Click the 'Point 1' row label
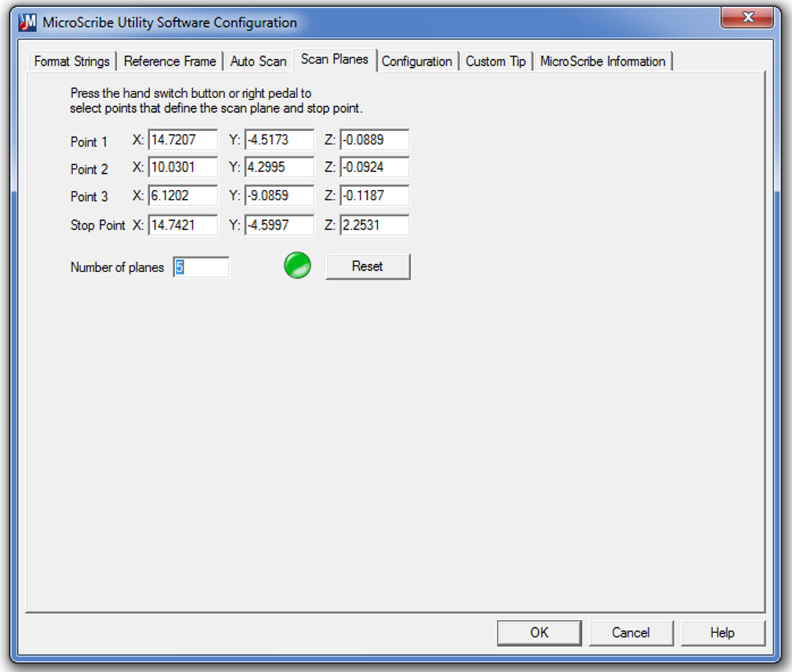This screenshot has height=672, width=792. pyautogui.click(x=89, y=142)
